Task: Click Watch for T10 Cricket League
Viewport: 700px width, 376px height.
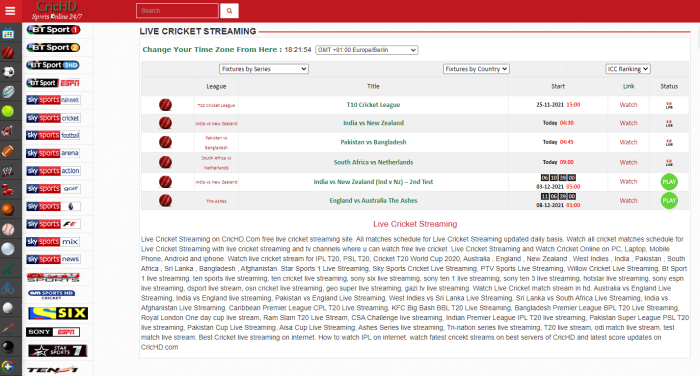Action: (x=628, y=105)
